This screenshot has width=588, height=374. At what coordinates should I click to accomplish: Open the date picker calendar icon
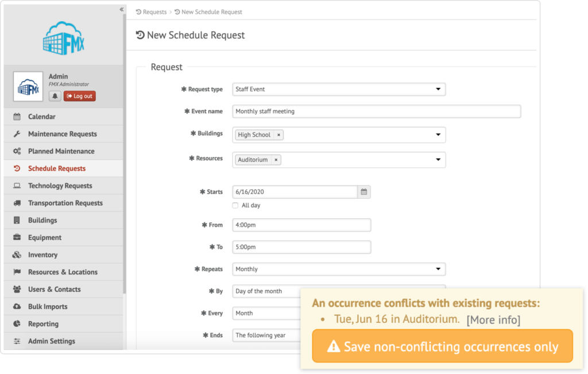[x=364, y=192]
